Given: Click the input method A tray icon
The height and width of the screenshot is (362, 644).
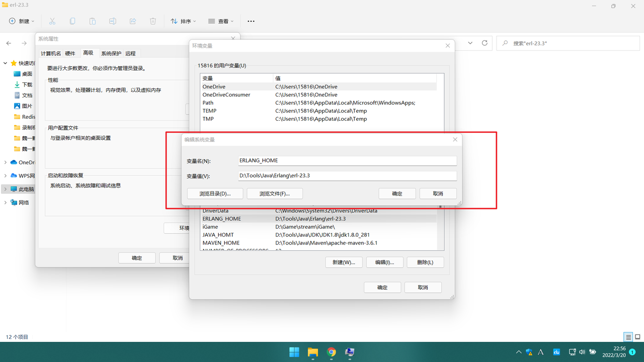Looking at the screenshot, I should [541, 352].
